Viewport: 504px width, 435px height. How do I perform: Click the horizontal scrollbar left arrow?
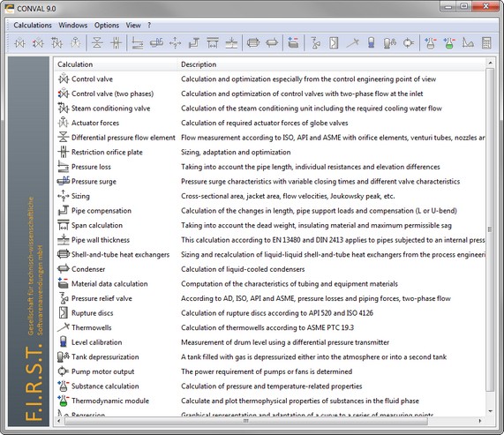tap(59, 421)
